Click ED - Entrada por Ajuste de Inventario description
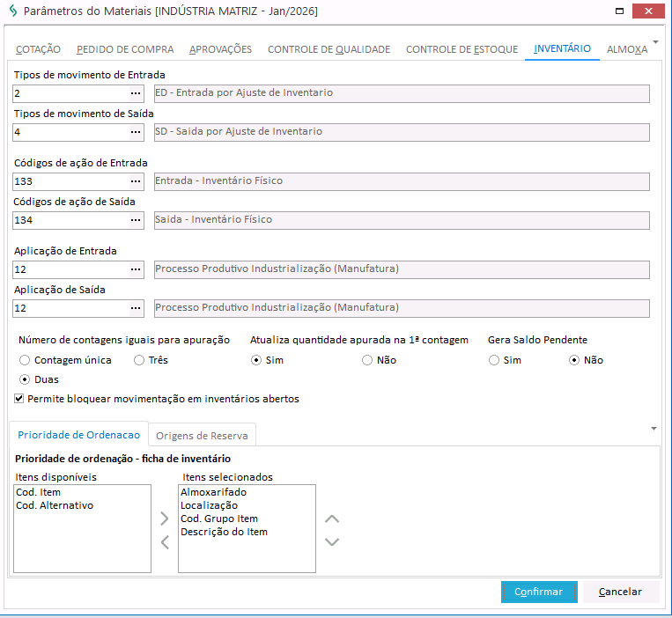672x618 pixels. tap(402, 93)
